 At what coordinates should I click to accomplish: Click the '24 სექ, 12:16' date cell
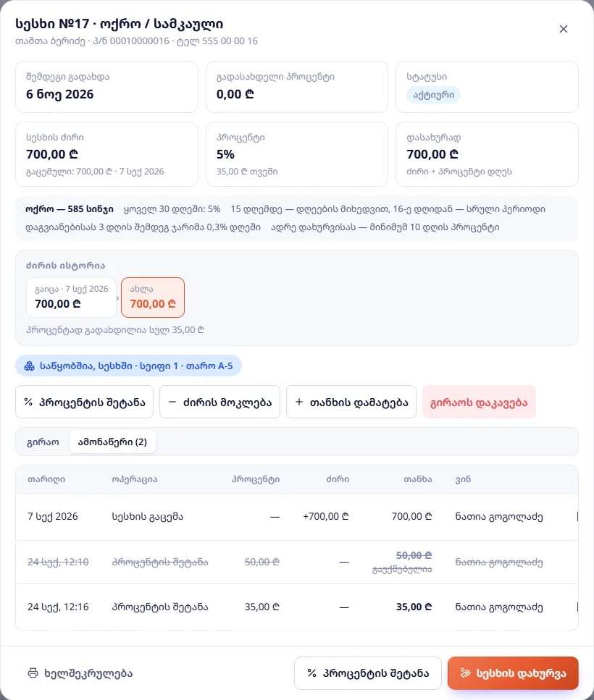pos(58,607)
